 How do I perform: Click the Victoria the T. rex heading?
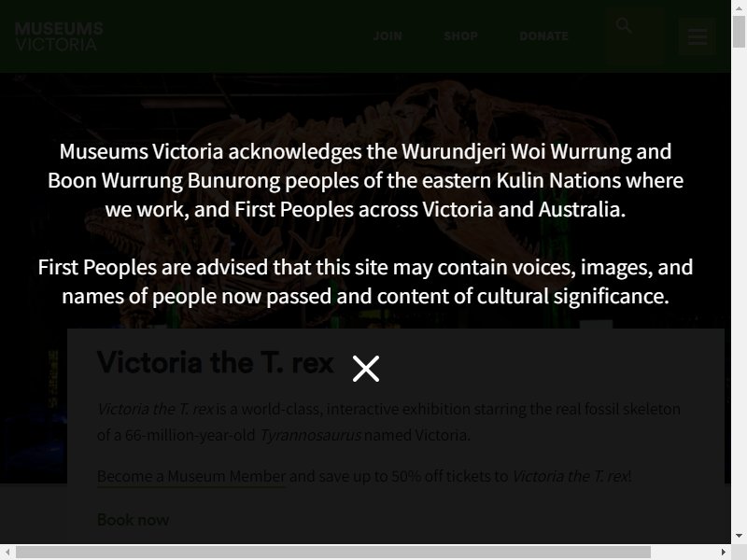pos(216,363)
